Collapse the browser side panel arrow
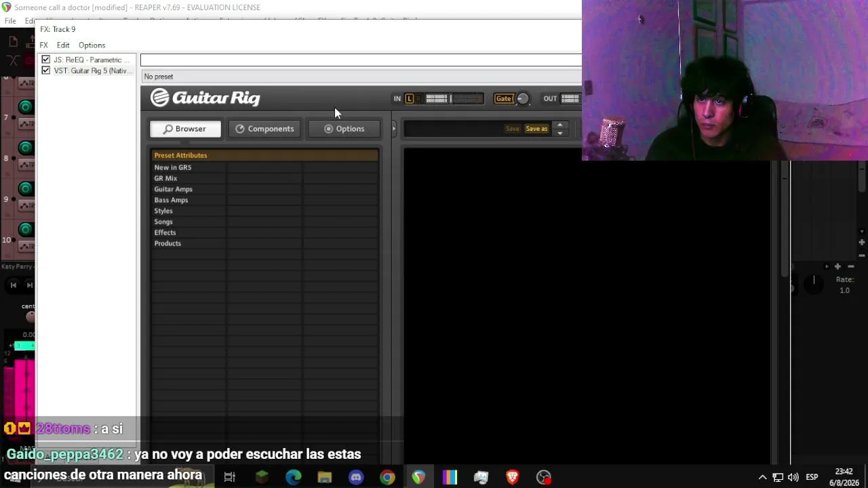This screenshot has width=868, height=488. (393, 129)
